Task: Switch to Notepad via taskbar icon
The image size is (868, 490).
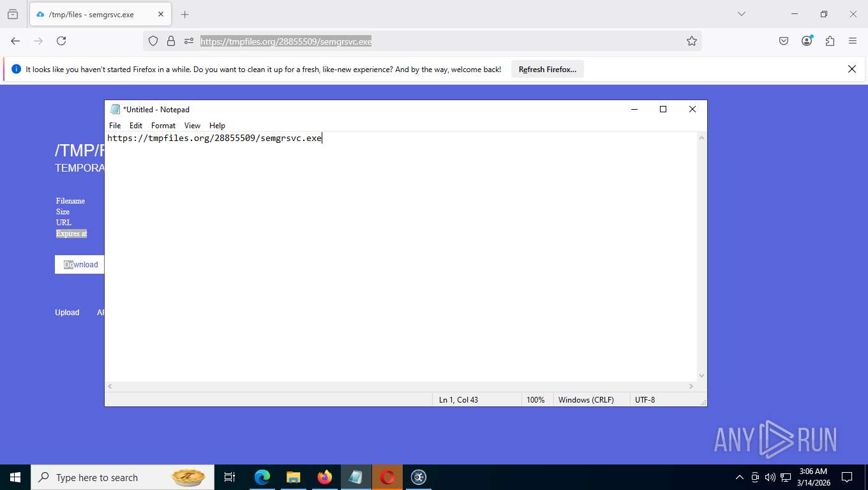Action: (356, 477)
